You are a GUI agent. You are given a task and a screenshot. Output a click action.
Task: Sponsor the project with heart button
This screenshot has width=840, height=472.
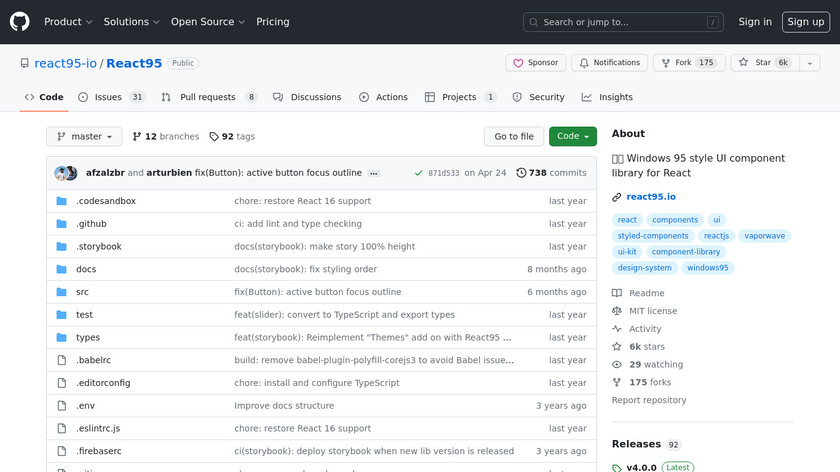point(536,63)
